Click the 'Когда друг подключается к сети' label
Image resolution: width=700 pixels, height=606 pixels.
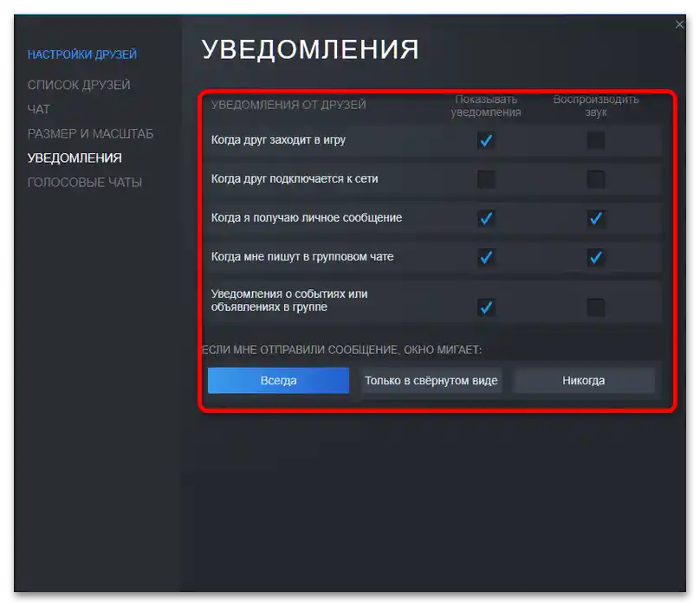coord(295,178)
